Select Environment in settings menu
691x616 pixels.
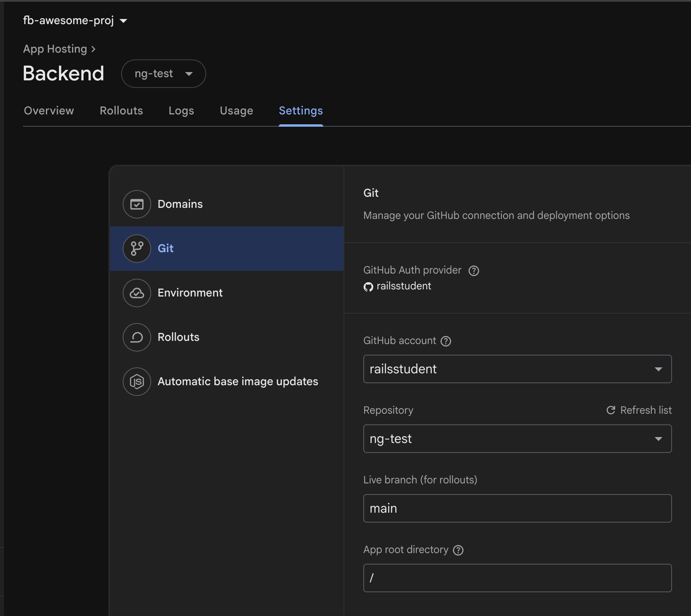227,293
